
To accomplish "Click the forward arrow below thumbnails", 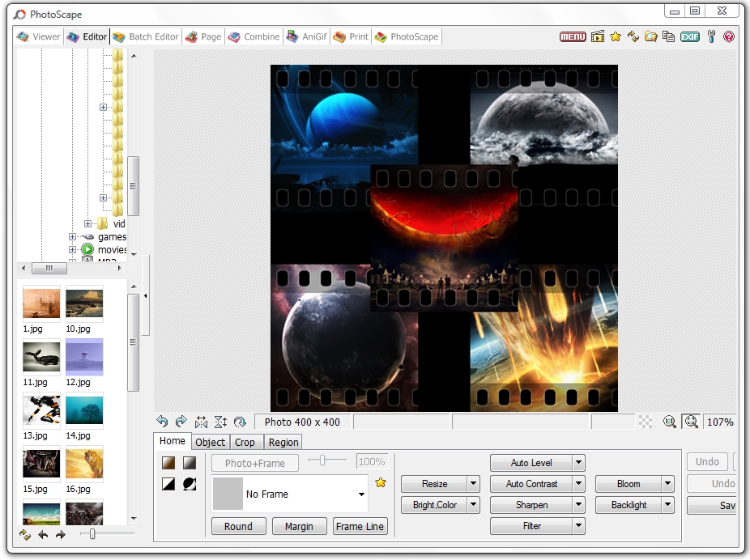I will 60,535.
